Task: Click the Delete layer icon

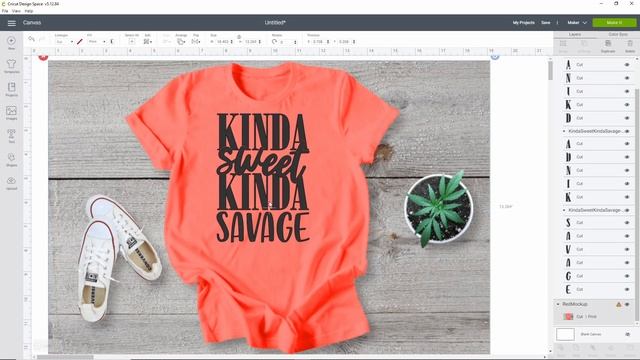Action: pos(630,44)
